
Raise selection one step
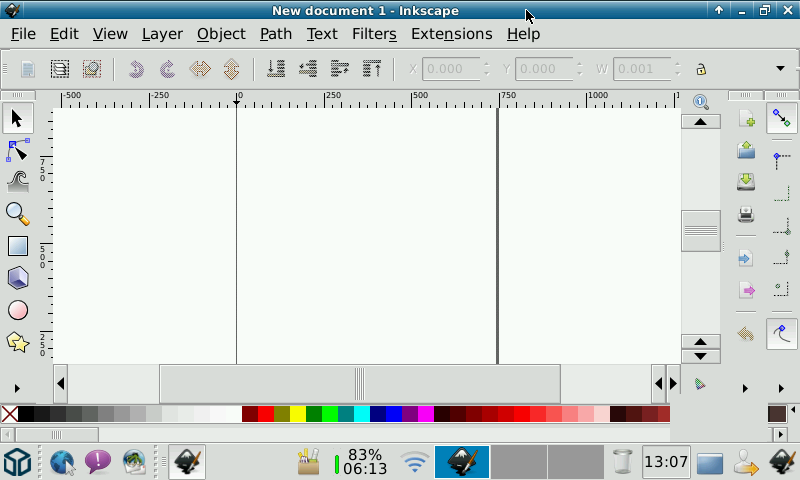click(339, 69)
